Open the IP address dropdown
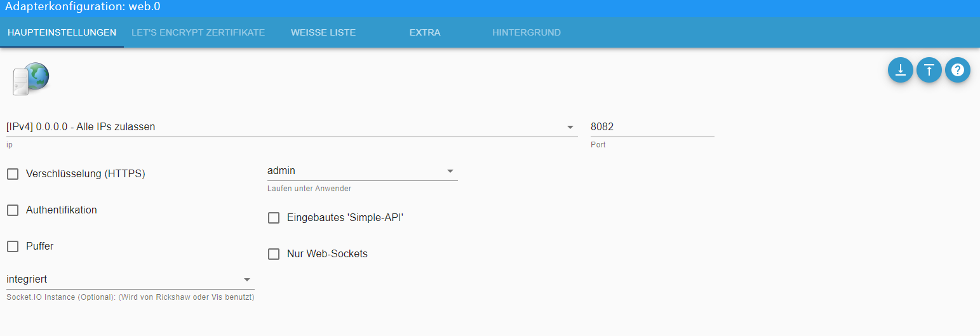The image size is (980, 336). tap(292, 127)
